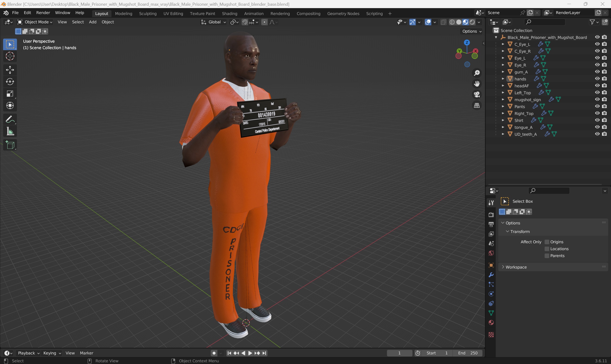Open the viewport shading options dropdown
Viewport: 611px width, 364px height.
coord(479,22)
